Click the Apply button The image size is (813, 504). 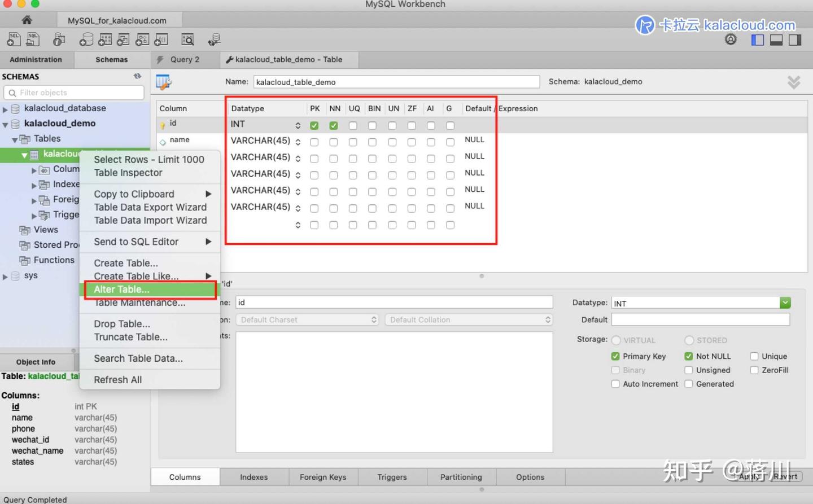[749, 476]
